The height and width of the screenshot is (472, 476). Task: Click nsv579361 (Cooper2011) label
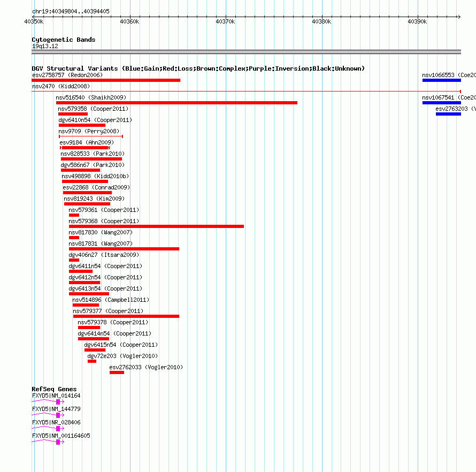(x=104, y=210)
